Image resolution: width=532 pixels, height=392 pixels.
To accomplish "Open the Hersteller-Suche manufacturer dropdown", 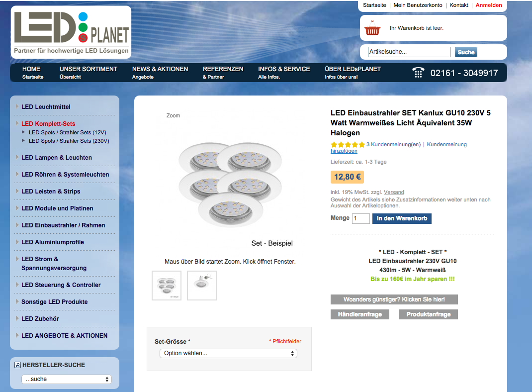I will (67, 379).
